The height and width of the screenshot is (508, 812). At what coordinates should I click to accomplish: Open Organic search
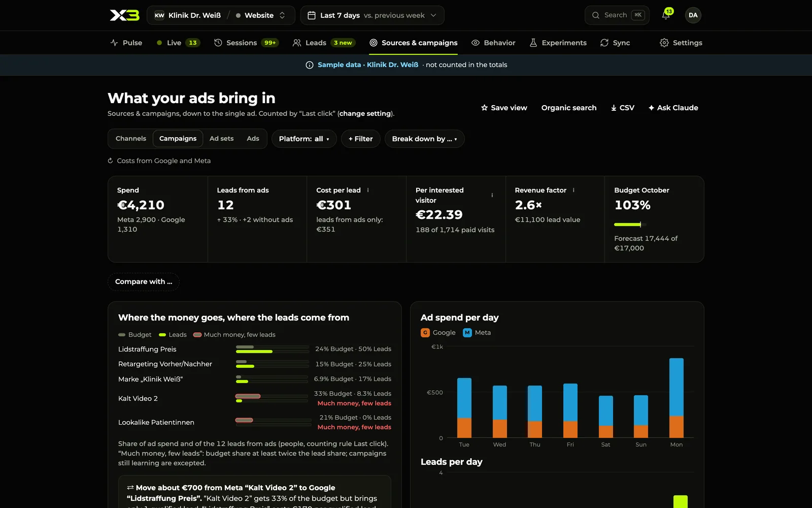tap(569, 108)
